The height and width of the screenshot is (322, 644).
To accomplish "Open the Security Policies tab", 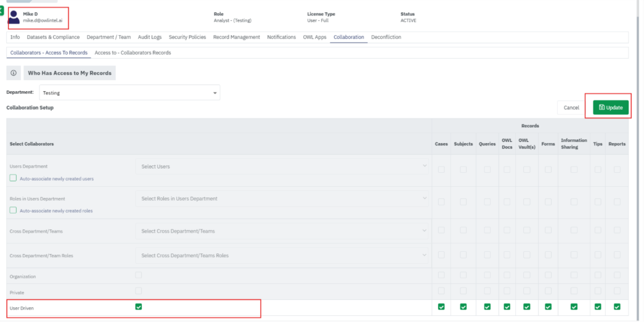I will pos(187,38).
